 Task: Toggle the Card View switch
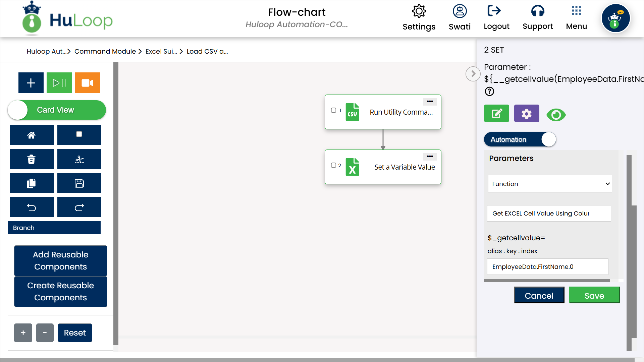[56, 110]
